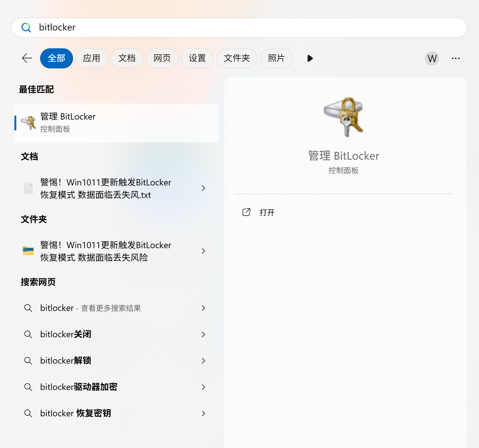Image resolution: width=479 pixels, height=448 pixels.
Task: Switch to the 文档 filter tab
Action: (127, 58)
